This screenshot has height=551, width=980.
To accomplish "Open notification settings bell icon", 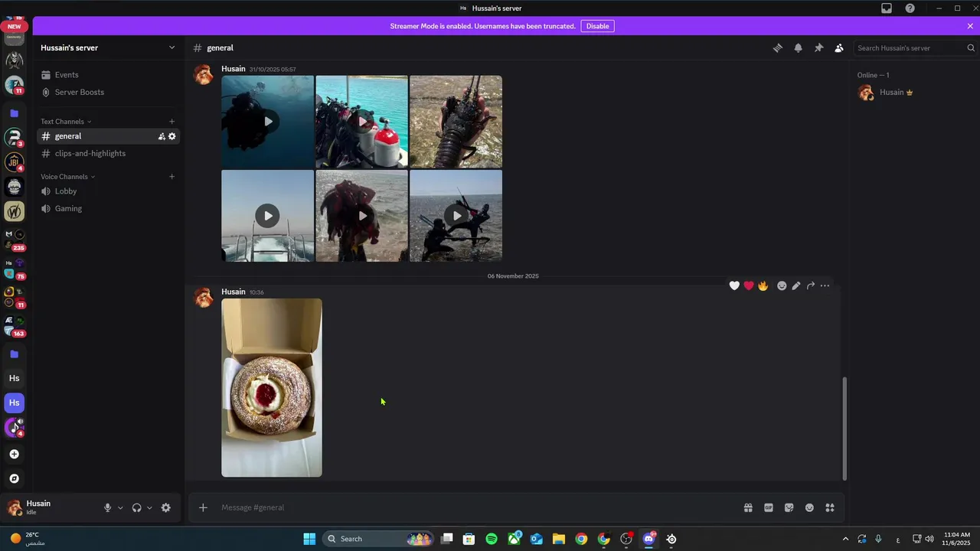I will [798, 47].
